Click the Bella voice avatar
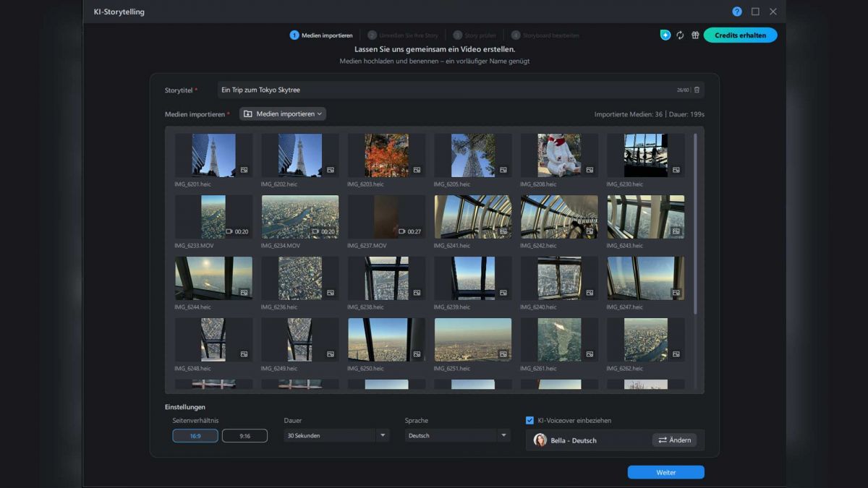The width and height of the screenshot is (868, 488). click(x=540, y=440)
